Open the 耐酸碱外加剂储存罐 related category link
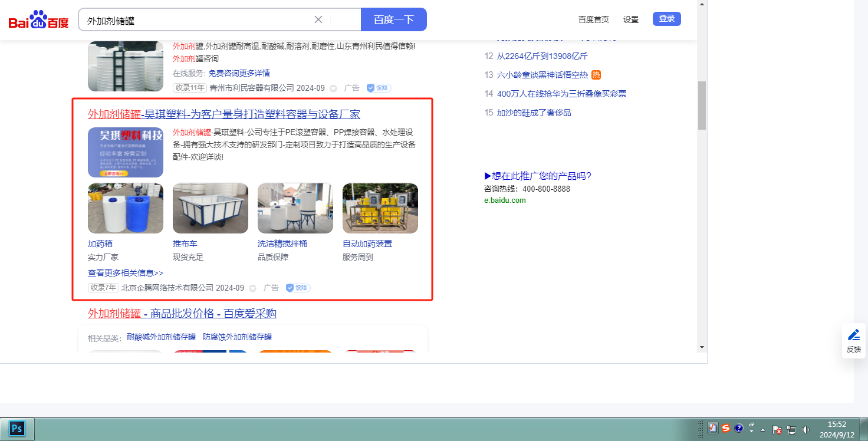Image resolution: width=868 pixels, height=441 pixels. click(x=161, y=337)
